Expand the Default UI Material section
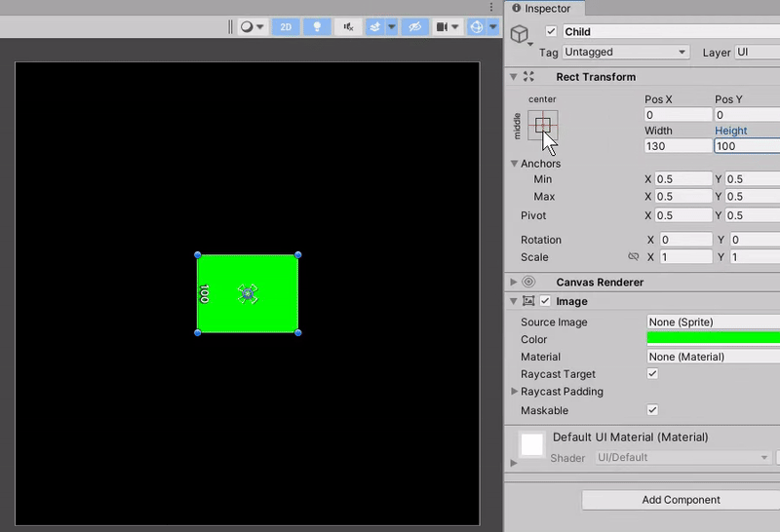 [514, 463]
